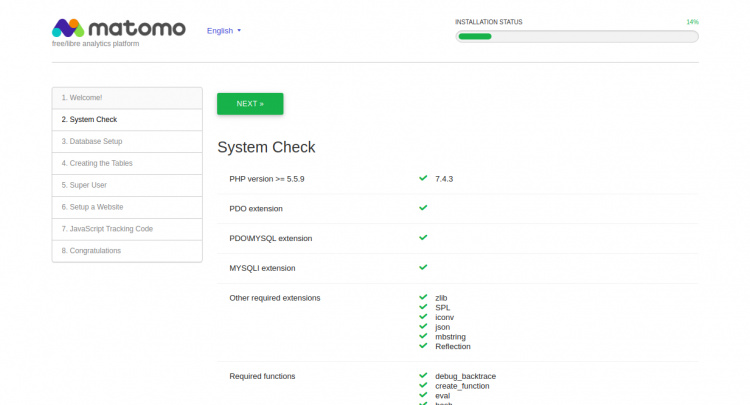Click the checkmark next to zlib
Viewport: 750px width, 405px height.
point(423,297)
